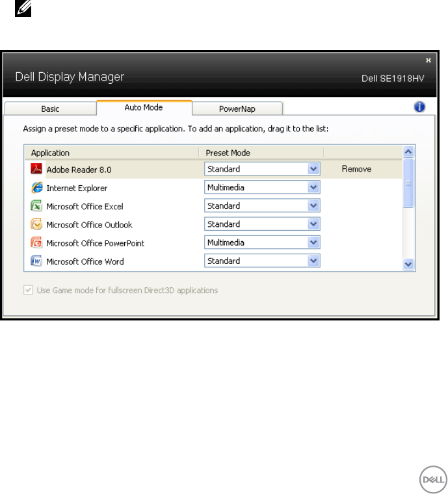
Task: Select the Adobe Reader 8.0 row text
Action: (x=79, y=170)
